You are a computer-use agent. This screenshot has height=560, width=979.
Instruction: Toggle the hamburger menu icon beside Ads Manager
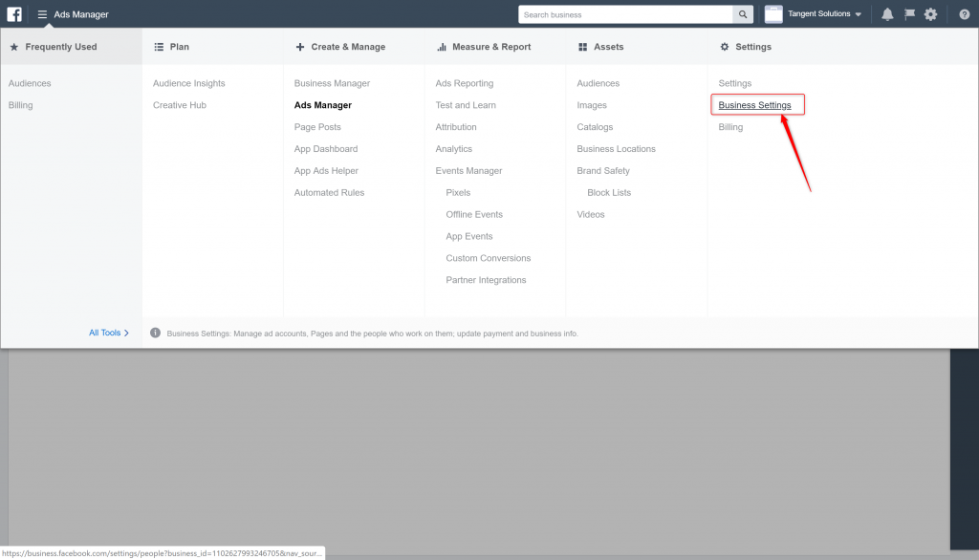point(42,14)
